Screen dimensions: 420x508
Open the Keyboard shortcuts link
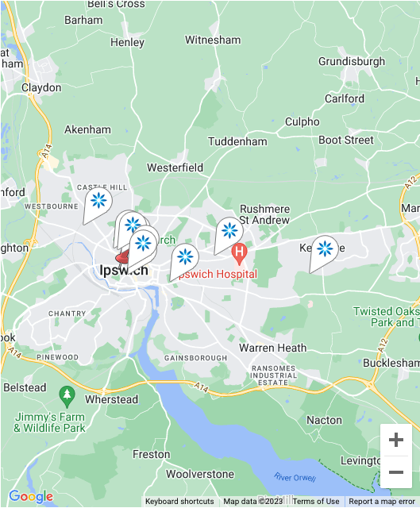(179, 501)
